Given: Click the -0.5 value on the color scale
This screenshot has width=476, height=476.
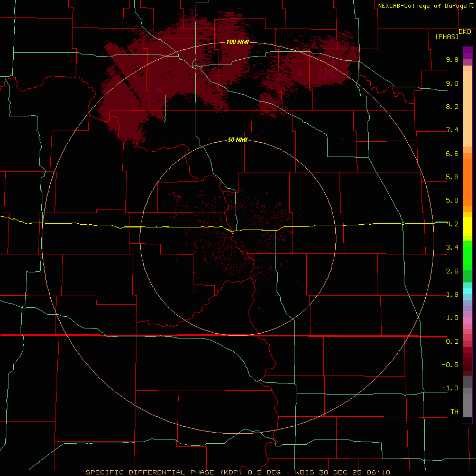Looking at the screenshot, I should point(450,365).
